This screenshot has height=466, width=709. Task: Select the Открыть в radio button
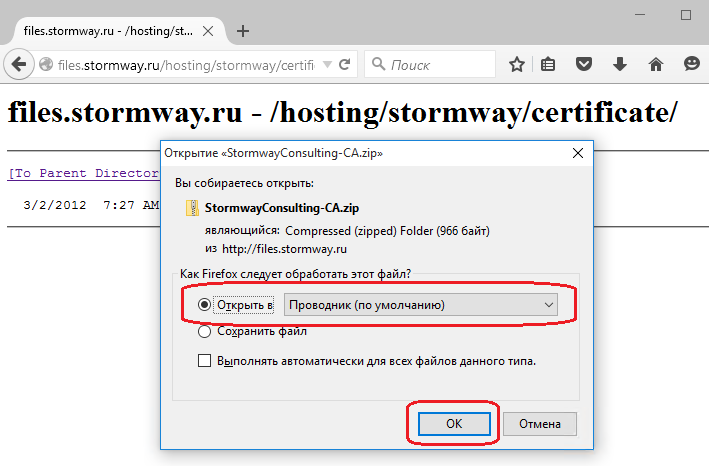(204, 305)
